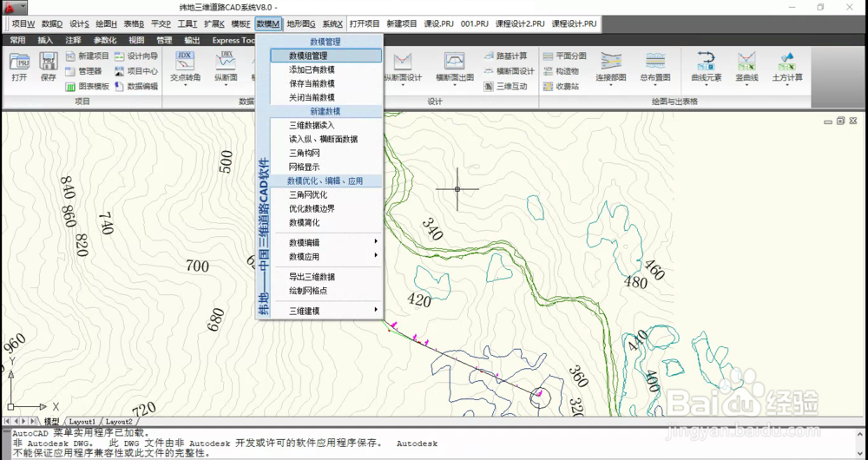This screenshot has height=460, width=868.
Task: Select 数模简化 menu entry
Action: tap(326, 222)
